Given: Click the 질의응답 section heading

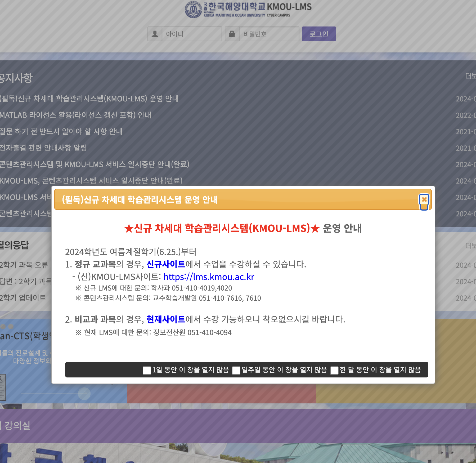Looking at the screenshot, I should point(14,245).
